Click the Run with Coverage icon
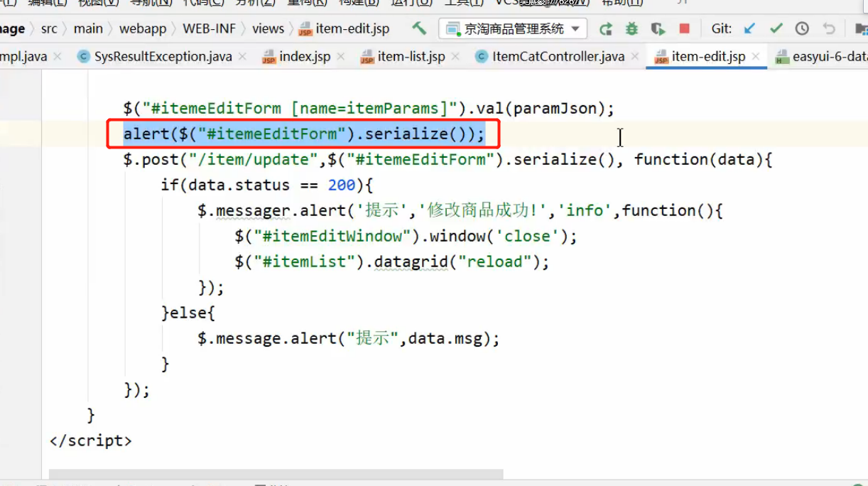The height and width of the screenshot is (486, 868). pyautogui.click(x=658, y=28)
